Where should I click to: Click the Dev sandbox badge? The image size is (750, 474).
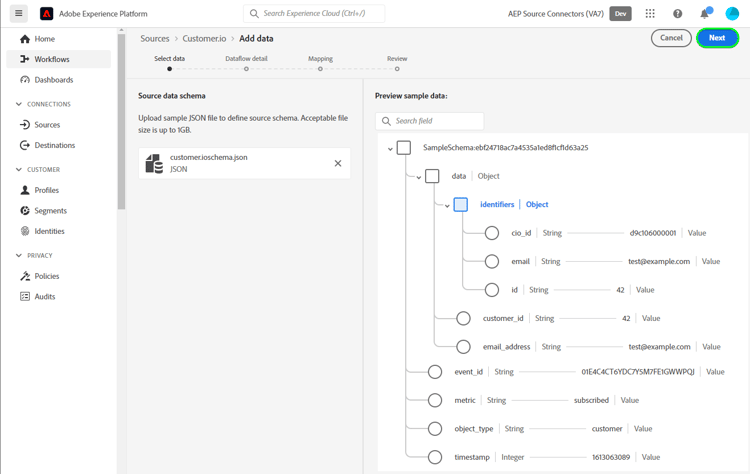620,13
